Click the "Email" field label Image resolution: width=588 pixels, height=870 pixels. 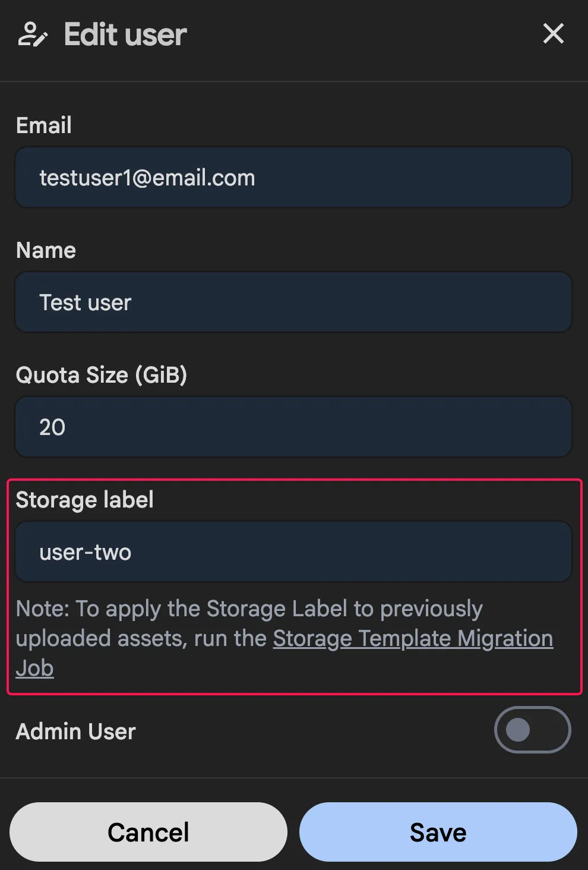coord(44,125)
